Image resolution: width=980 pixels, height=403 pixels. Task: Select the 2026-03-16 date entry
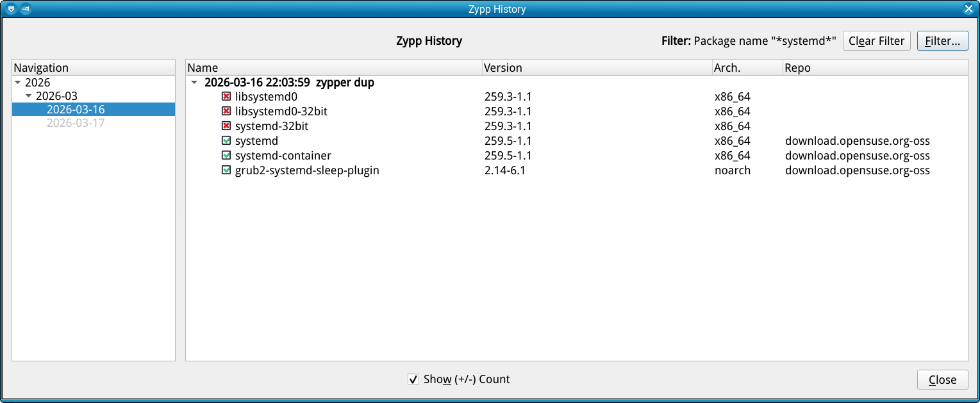[x=76, y=110]
